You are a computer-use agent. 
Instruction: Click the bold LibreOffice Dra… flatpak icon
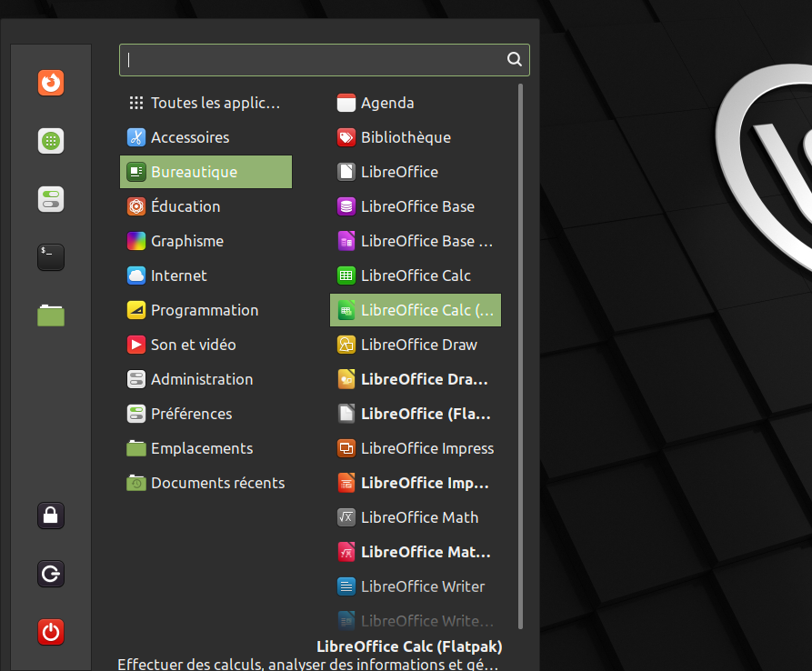(346, 379)
